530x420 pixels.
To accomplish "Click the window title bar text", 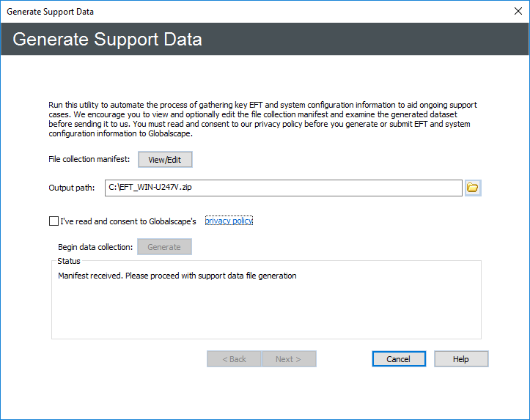I will [51, 12].
